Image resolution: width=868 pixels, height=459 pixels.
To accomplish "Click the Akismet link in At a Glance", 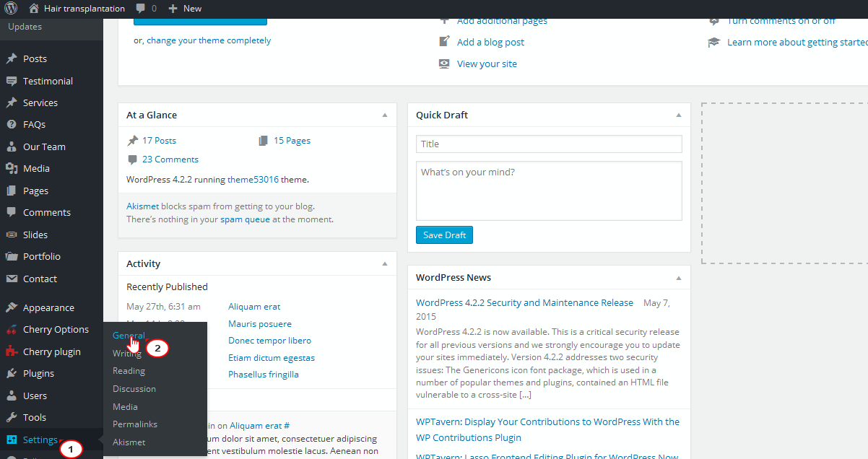I will (142, 206).
